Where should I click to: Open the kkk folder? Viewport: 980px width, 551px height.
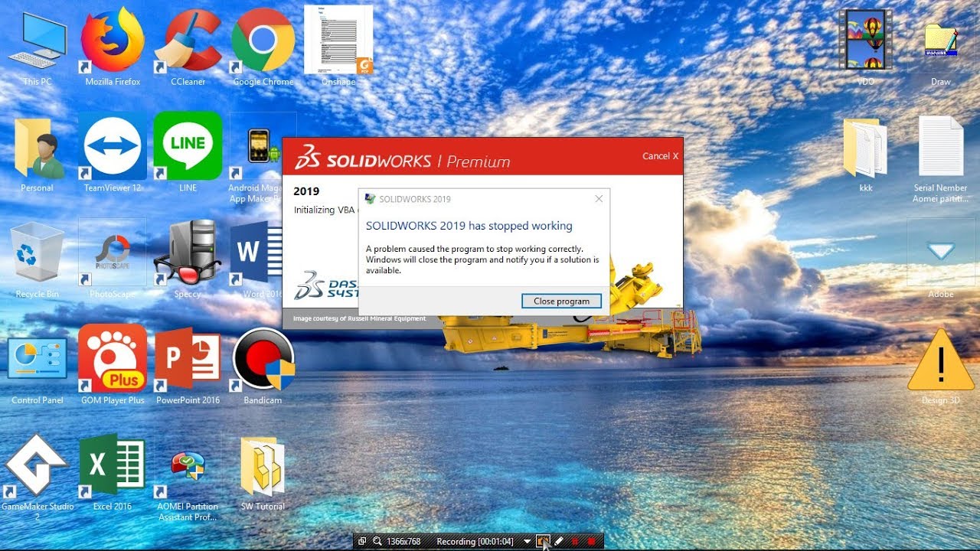(865, 155)
